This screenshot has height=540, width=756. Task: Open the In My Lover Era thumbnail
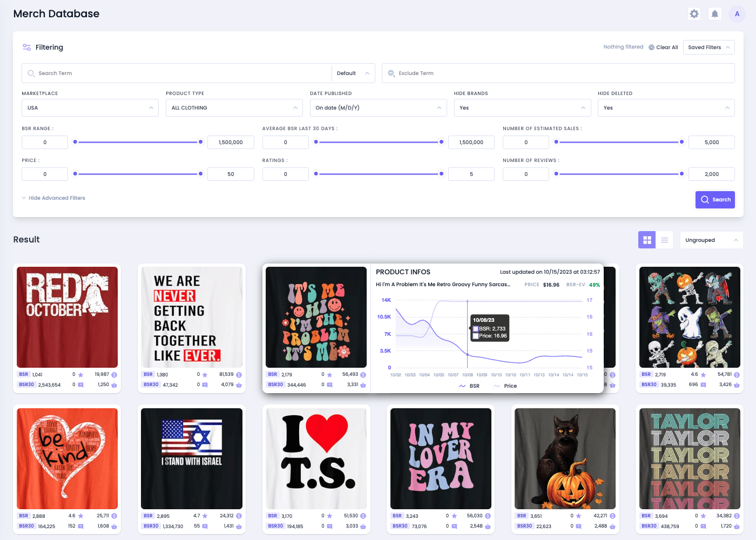(441, 458)
